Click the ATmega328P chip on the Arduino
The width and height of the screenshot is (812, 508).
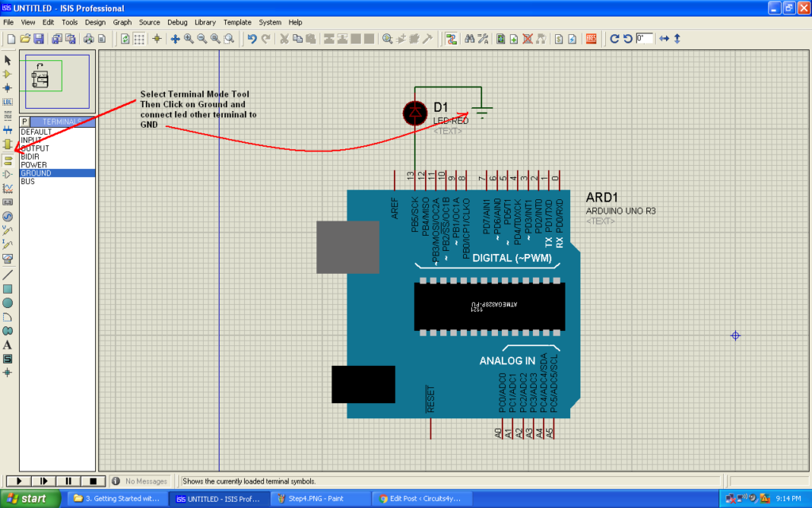click(x=489, y=306)
